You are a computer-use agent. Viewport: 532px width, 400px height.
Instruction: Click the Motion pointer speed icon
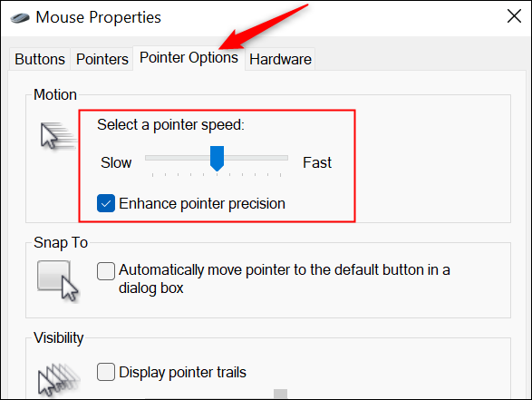(x=58, y=136)
